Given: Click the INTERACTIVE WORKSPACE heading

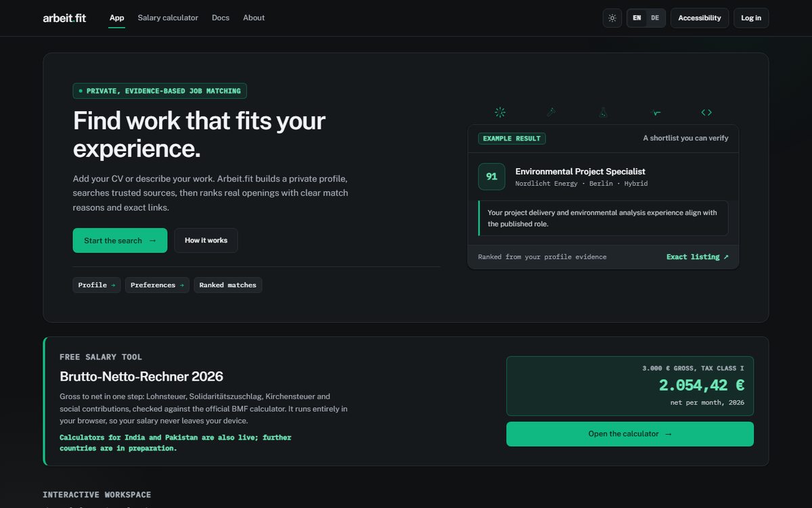Looking at the screenshot, I should point(97,495).
